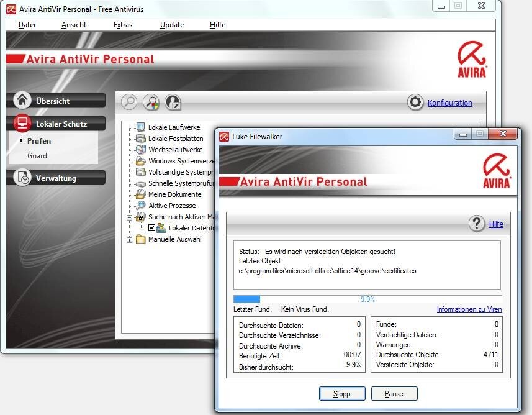Select Lokale Laufwerke scan profile

coord(174,127)
